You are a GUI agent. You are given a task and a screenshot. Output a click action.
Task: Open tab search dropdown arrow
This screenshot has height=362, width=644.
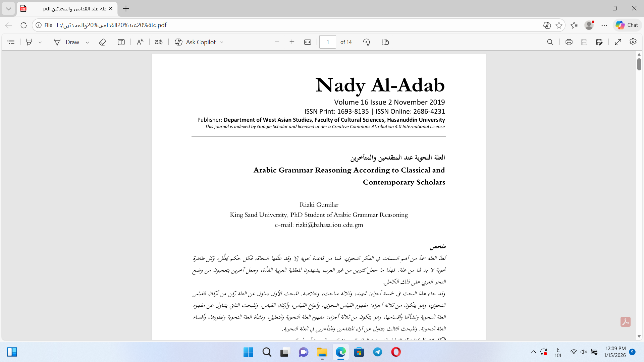point(8,9)
